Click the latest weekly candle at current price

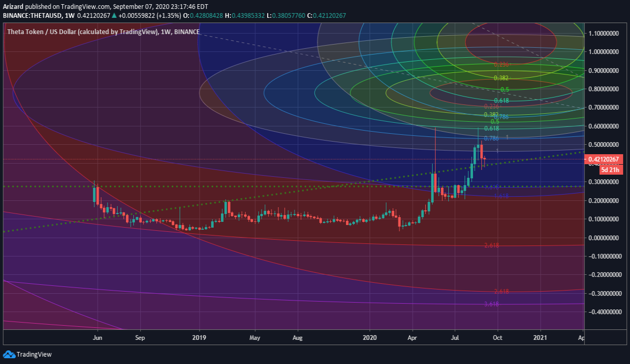coord(485,158)
